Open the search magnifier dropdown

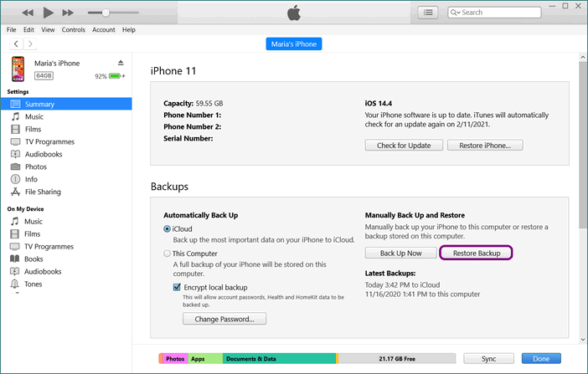[x=455, y=13]
